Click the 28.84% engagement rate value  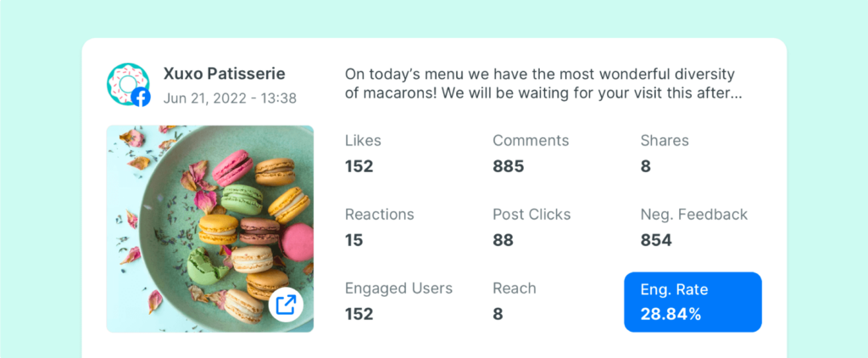(x=671, y=314)
